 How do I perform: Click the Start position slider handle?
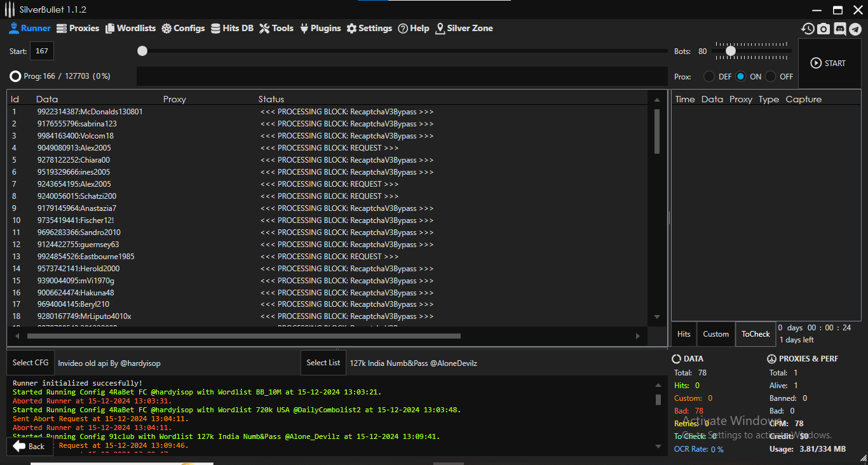[x=142, y=51]
